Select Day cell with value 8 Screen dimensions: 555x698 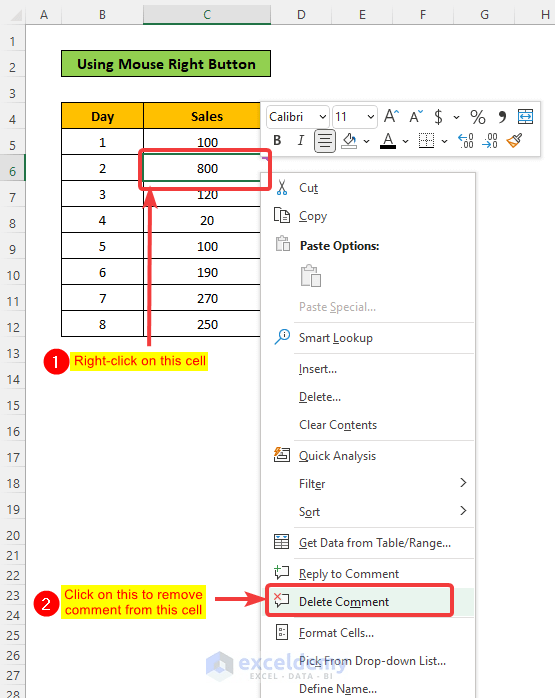click(x=102, y=324)
